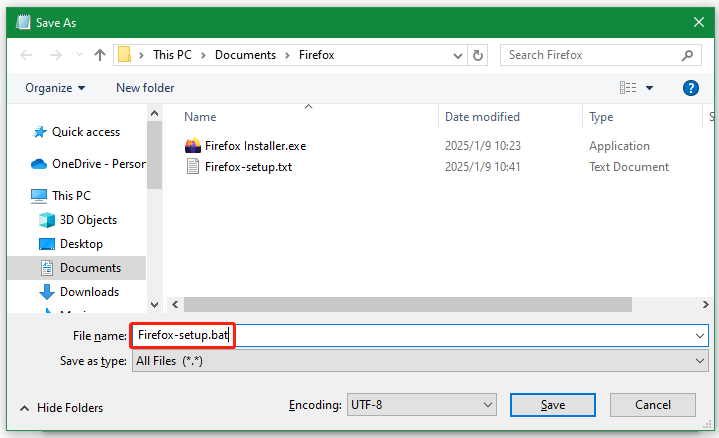Click the file list horizontal scrollbar thumb
The height and width of the screenshot is (438, 719).
point(408,304)
